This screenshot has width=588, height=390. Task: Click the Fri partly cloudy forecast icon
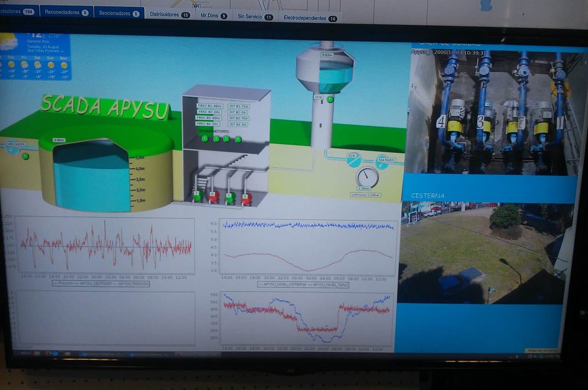(24, 64)
